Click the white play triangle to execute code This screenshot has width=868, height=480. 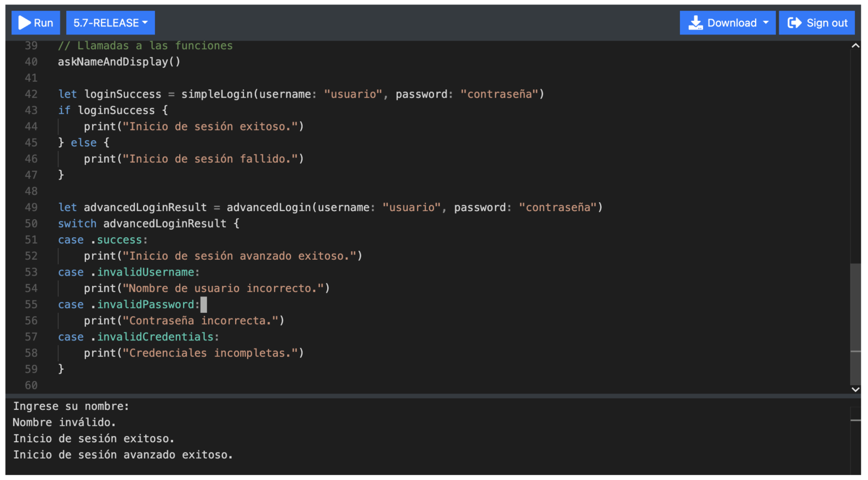click(x=24, y=23)
